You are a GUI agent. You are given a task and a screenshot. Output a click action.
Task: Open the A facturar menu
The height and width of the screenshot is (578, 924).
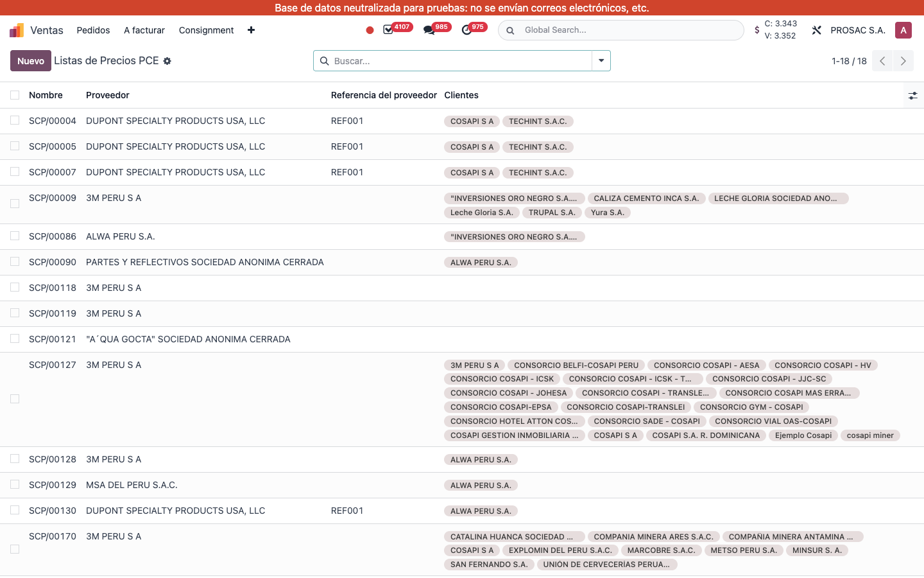tap(144, 30)
